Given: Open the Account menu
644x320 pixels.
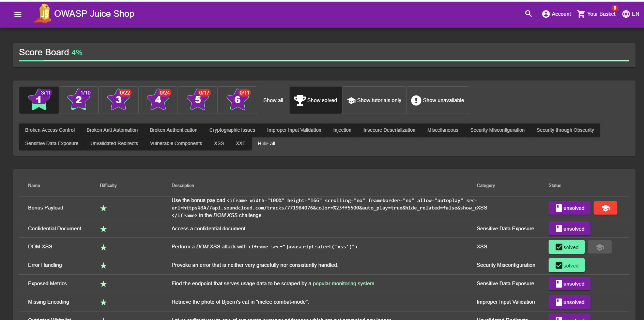Looking at the screenshot, I should point(556,14).
